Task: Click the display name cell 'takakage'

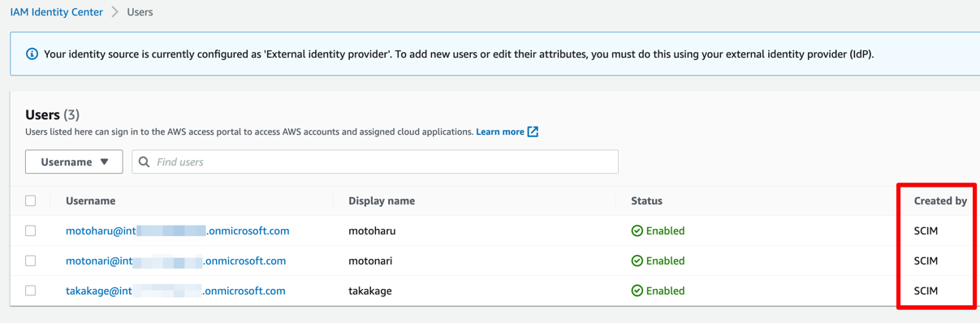Action: (x=370, y=291)
